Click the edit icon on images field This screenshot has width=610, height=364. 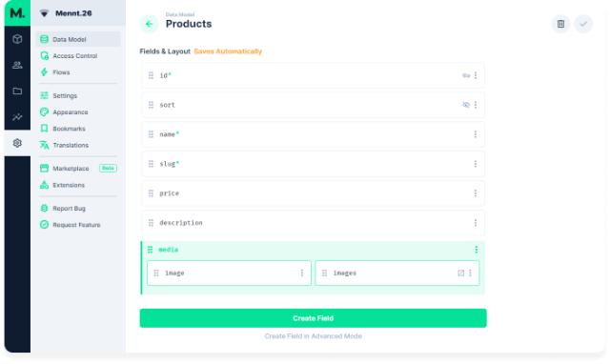(x=461, y=273)
